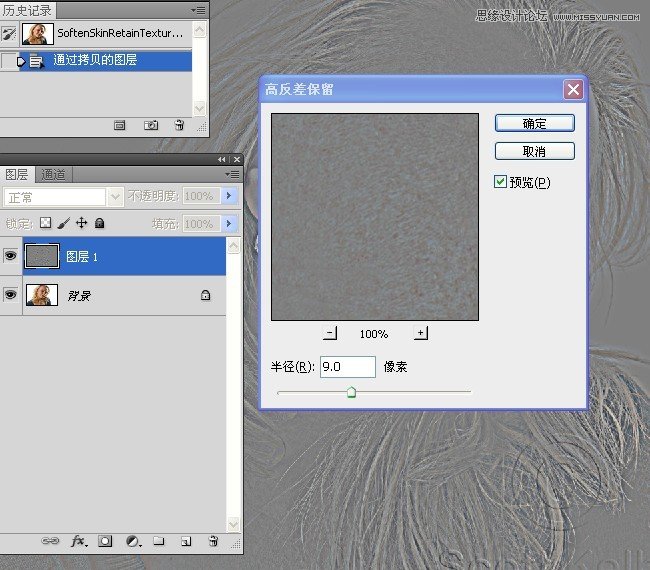Viewport: 650px width, 570px height.
Task: Select the 通过拷贝的图层 history state
Action: point(105,61)
